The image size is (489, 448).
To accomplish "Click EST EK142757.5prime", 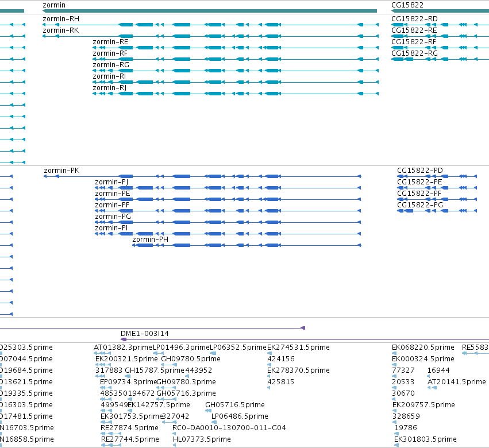I will pyautogui.click(x=159, y=405).
